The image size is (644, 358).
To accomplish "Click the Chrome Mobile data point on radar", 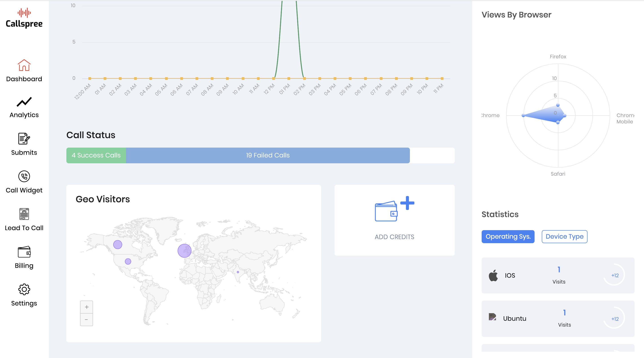I will pyautogui.click(x=564, y=115).
